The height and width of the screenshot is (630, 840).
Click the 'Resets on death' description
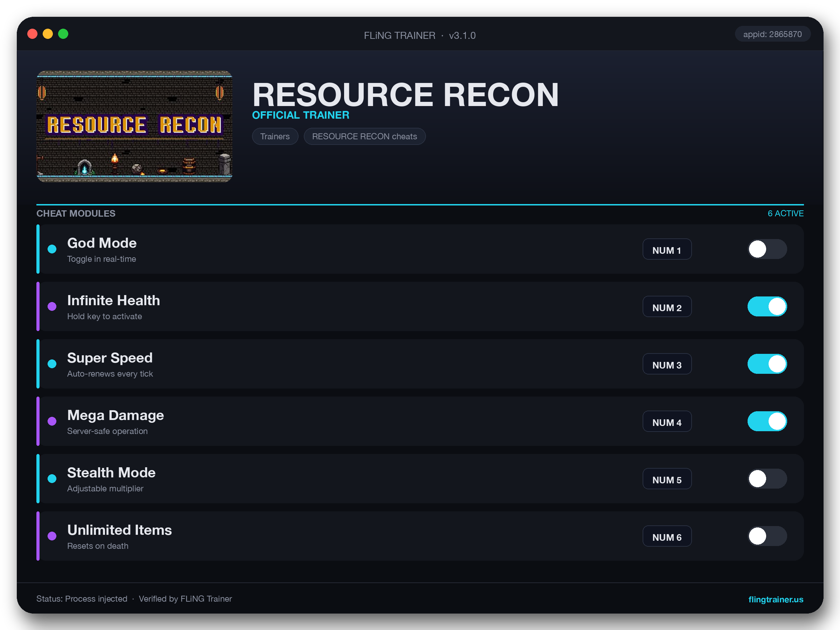pos(98,546)
